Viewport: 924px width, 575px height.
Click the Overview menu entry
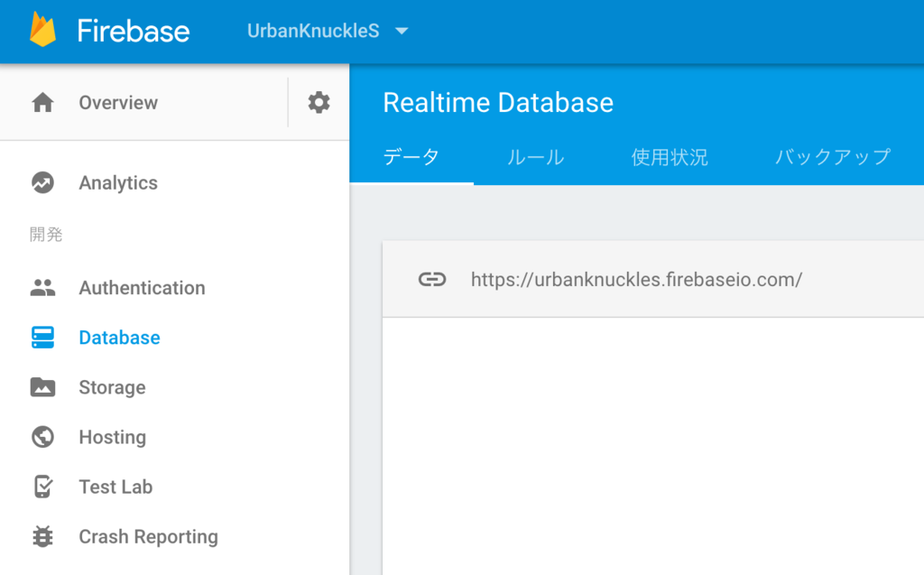(x=118, y=102)
